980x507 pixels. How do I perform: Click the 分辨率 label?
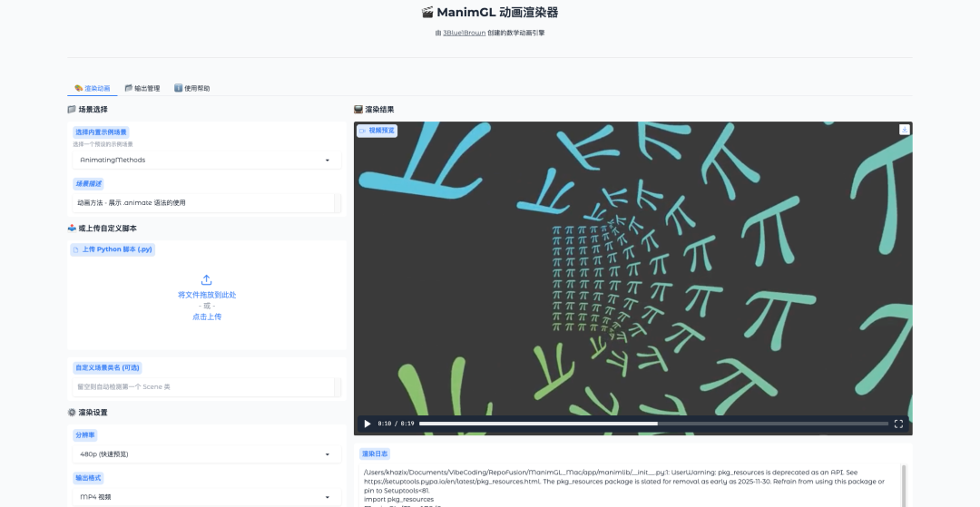coord(85,435)
